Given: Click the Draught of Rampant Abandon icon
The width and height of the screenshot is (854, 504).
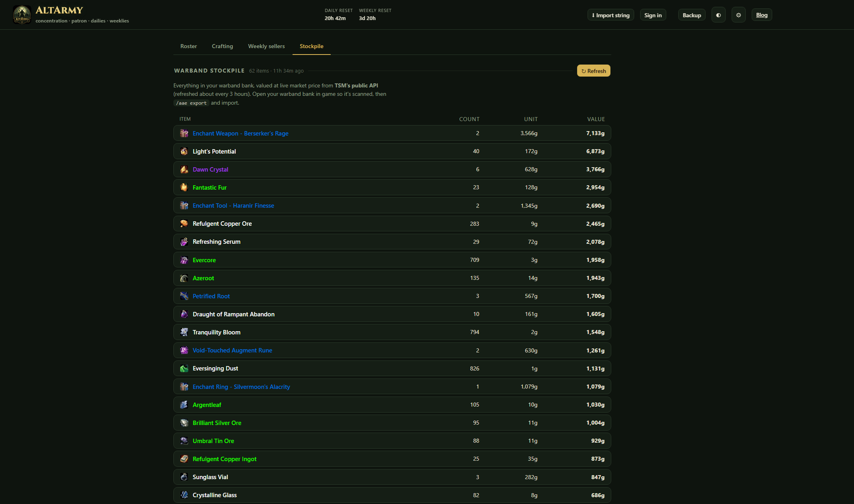Looking at the screenshot, I should [184, 314].
